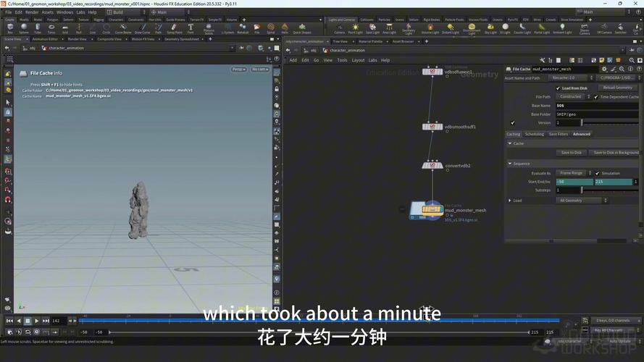Click the node info icon in parameters

click(630, 69)
